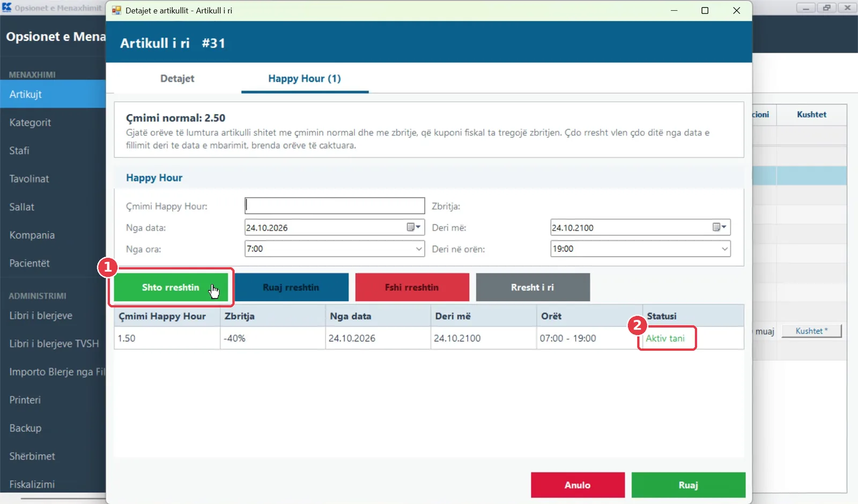The image size is (858, 504).
Task: Click Kushtet * button in background window
Action: coord(811,331)
